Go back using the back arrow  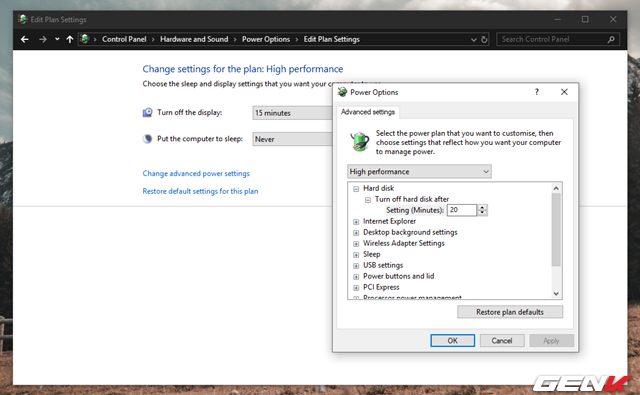coord(24,39)
